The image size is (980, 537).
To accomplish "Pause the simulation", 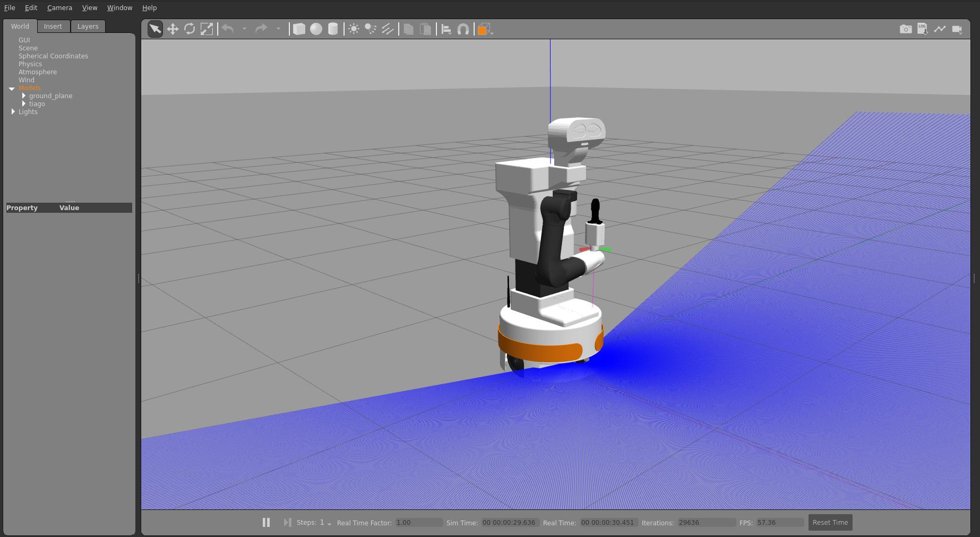I will click(266, 523).
